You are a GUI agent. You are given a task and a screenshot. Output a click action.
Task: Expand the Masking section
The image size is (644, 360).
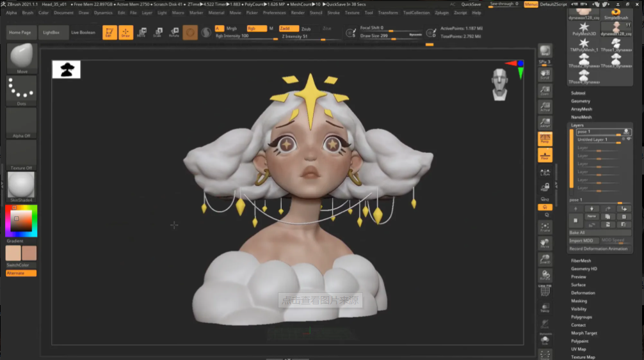(579, 301)
